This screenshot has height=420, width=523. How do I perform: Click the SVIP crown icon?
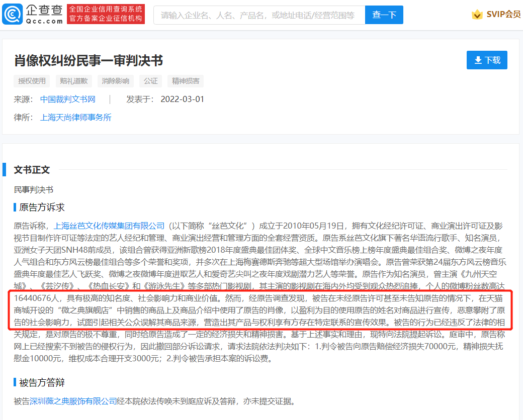coord(477,15)
